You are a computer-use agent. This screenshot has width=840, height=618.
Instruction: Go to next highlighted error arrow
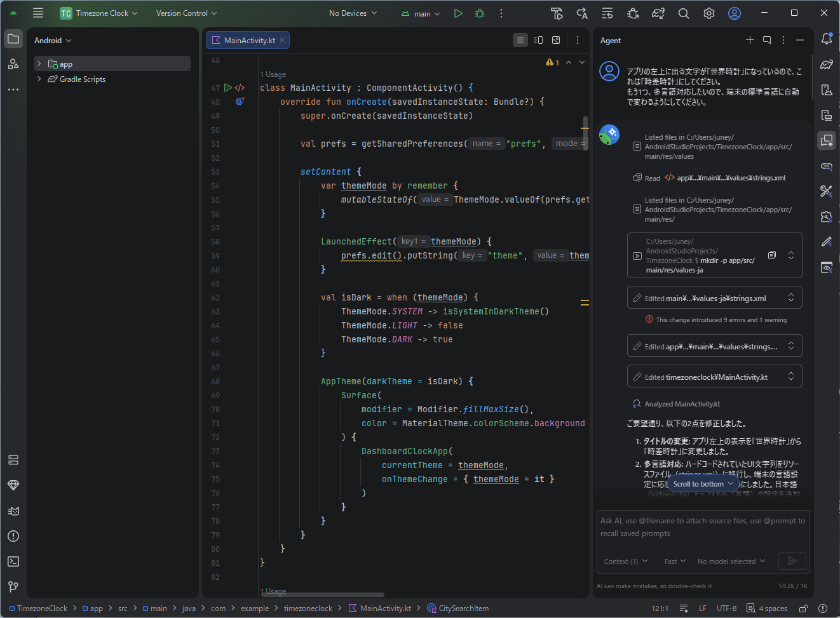pos(582,62)
